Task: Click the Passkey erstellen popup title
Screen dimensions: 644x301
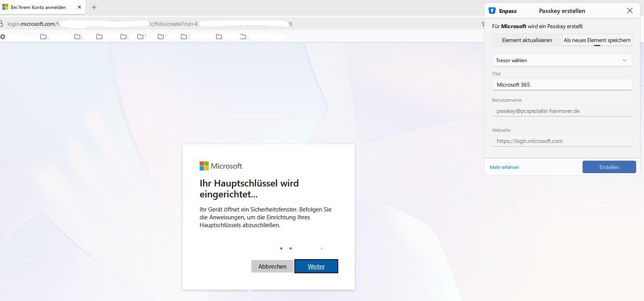Action: (562, 11)
